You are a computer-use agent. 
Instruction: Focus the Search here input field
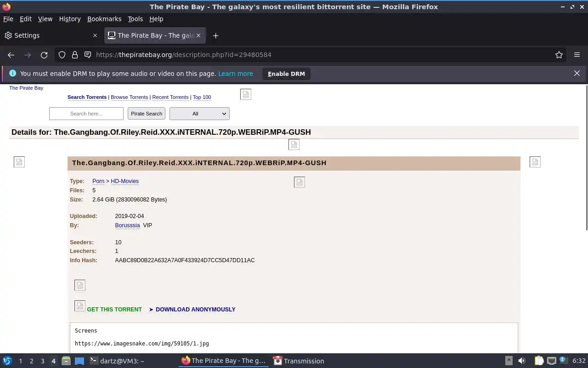(86, 114)
